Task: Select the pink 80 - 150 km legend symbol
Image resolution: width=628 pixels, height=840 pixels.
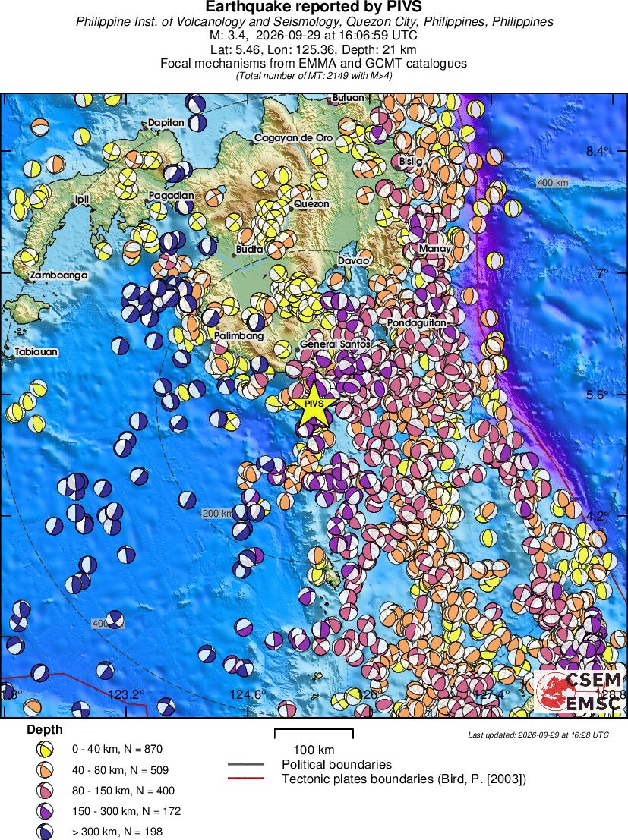Action: [45, 791]
